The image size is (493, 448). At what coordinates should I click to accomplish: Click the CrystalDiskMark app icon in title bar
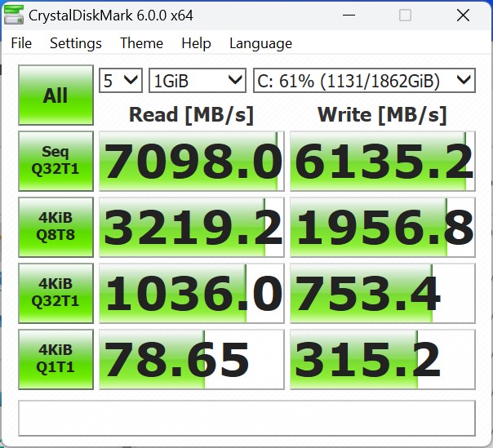pyautogui.click(x=14, y=15)
